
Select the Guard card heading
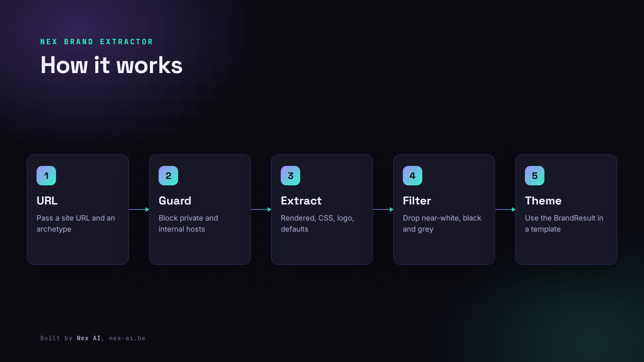click(x=175, y=201)
